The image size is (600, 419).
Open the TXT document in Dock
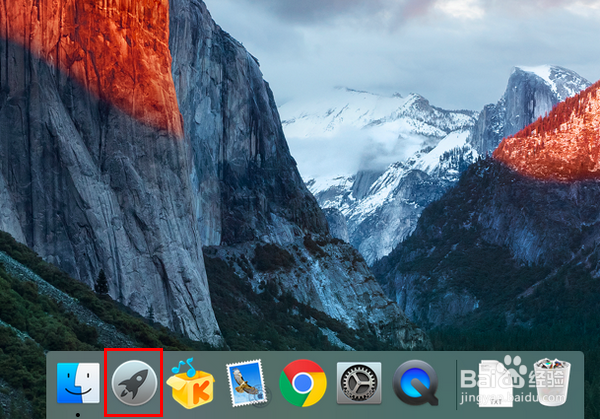coord(496,383)
